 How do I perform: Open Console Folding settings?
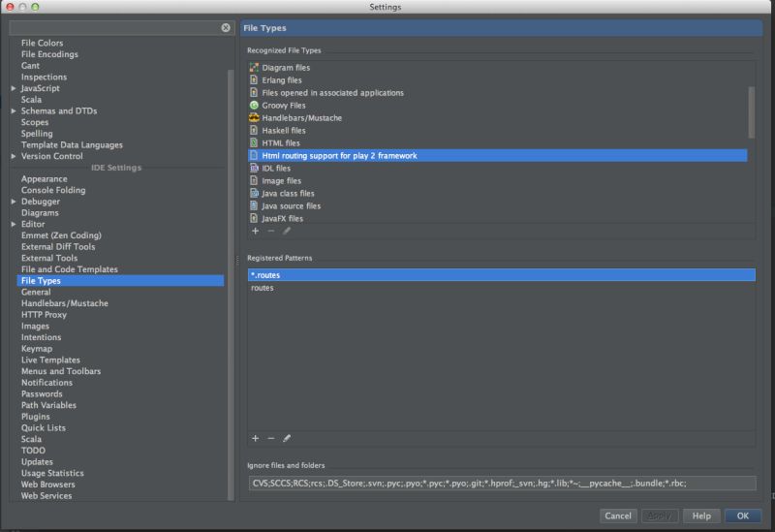(53, 190)
